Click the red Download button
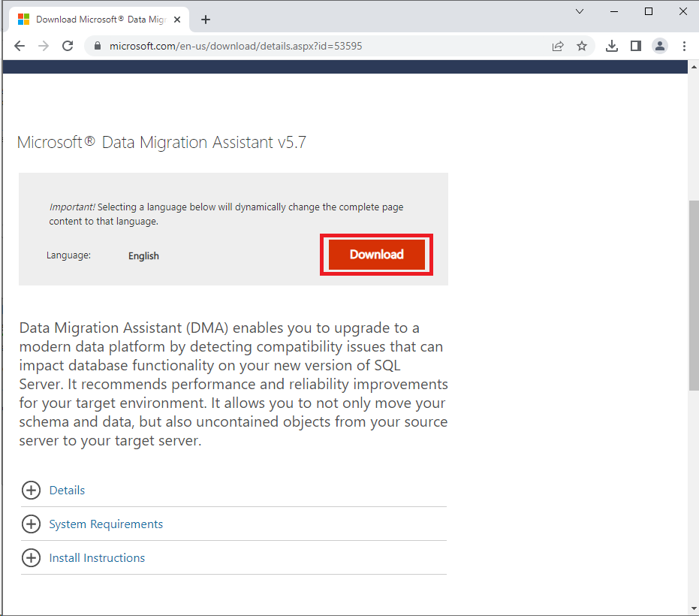 (x=377, y=254)
